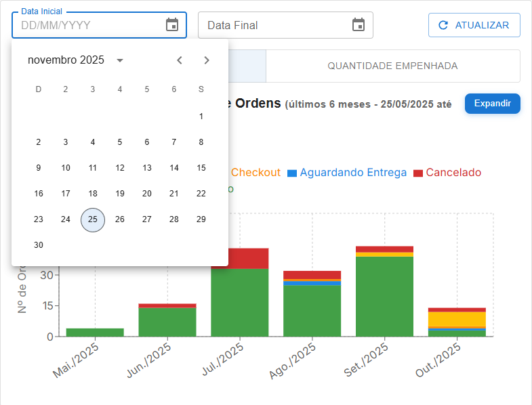
Task: Open the novembro 2025 year dropdown arrow
Action: pyautogui.click(x=120, y=60)
